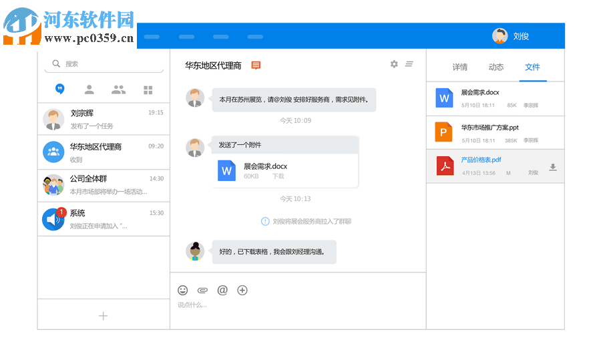Viewport: 601px width, 364px height.
Task: Click the orange note icon beside chat title
Action: click(x=256, y=65)
